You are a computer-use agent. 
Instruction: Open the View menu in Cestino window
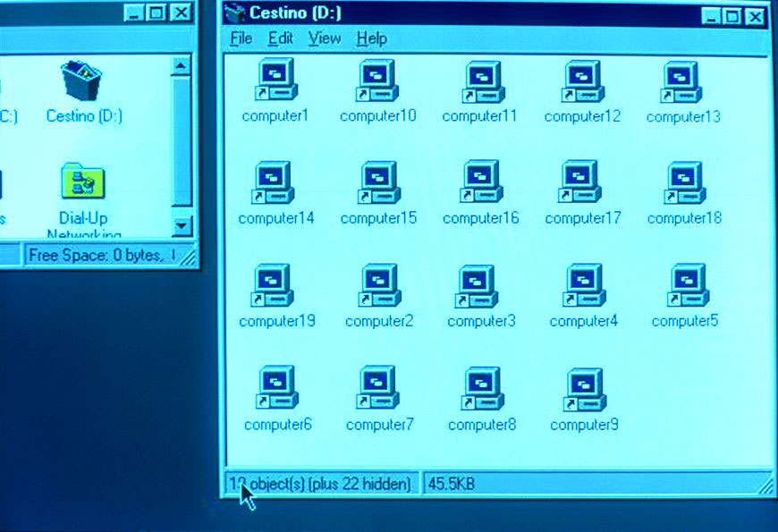[x=325, y=38]
